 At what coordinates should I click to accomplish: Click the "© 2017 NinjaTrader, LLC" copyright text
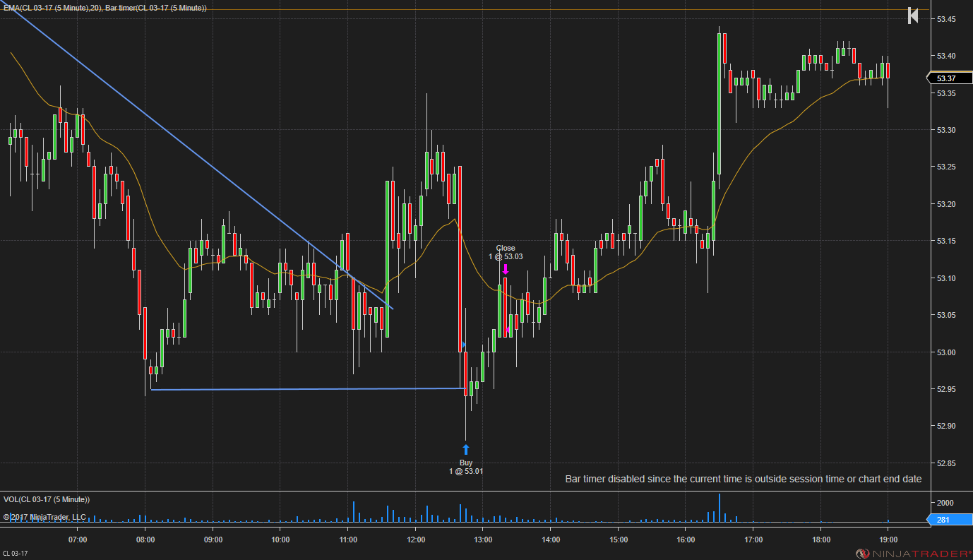44,517
